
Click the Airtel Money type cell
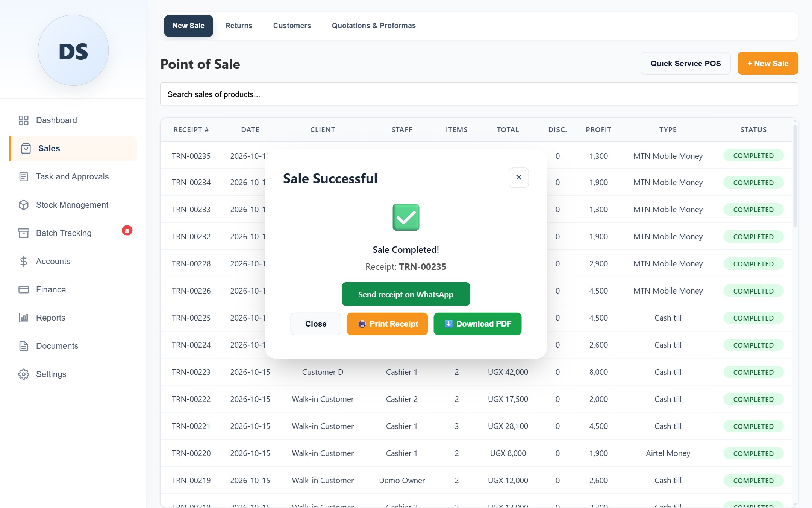click(x=668, y=453)
